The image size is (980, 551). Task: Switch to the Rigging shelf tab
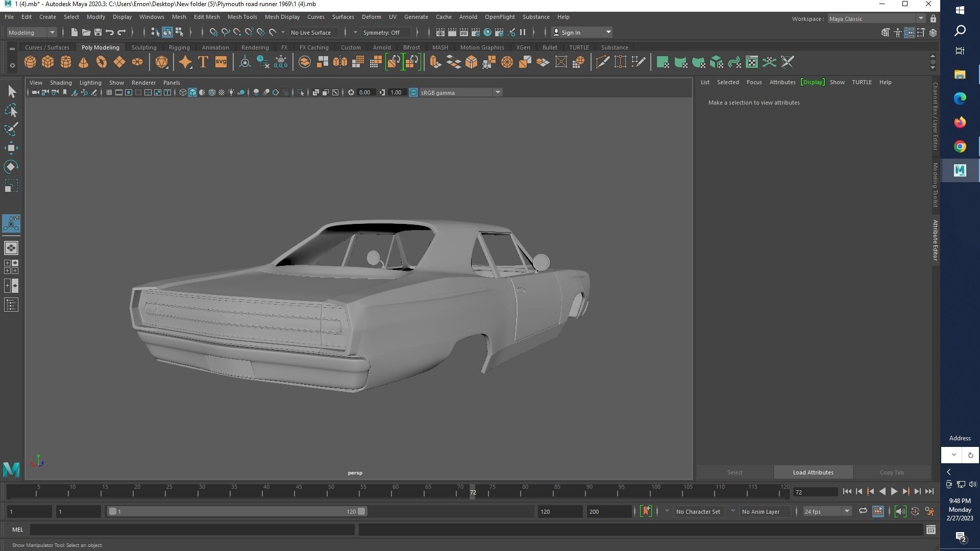[179, 47]
